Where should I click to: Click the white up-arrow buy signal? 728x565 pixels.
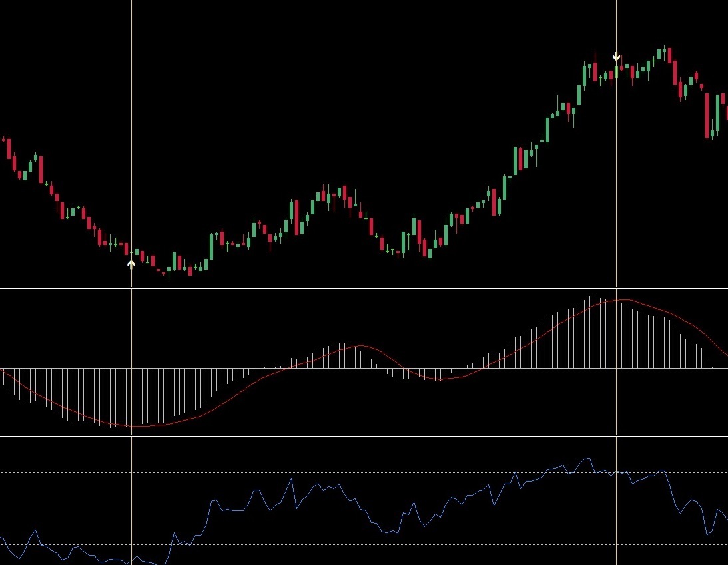click(x=131, y=264)
